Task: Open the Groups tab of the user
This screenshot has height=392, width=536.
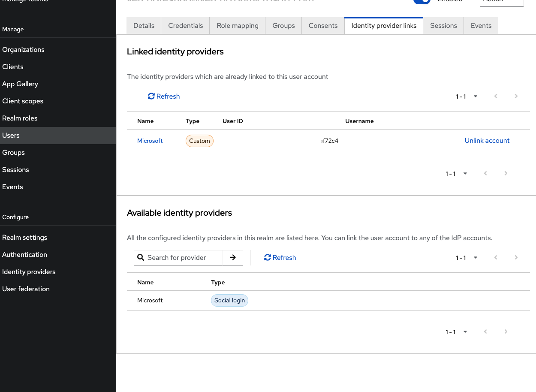Action: pos(283,26)
